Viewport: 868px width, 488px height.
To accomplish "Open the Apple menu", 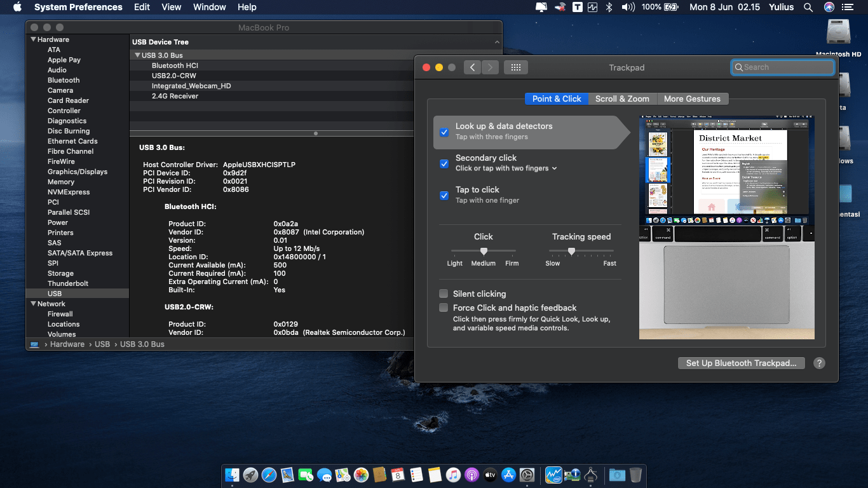I will coord(17,7).
